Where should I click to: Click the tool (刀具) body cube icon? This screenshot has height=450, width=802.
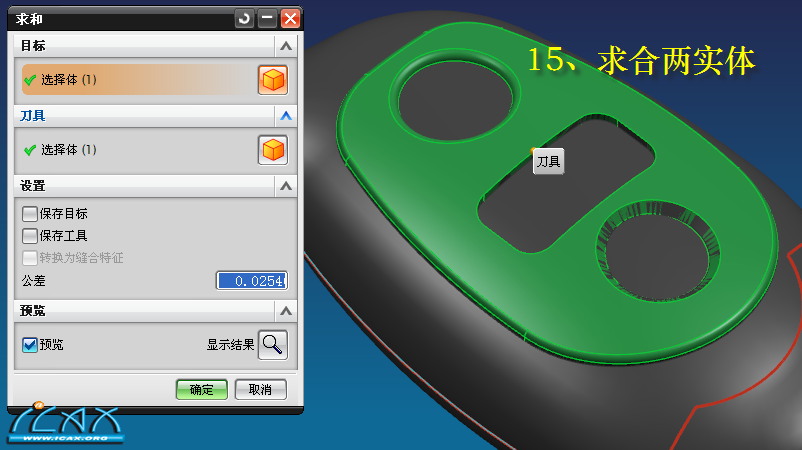(x=273, y=150)
